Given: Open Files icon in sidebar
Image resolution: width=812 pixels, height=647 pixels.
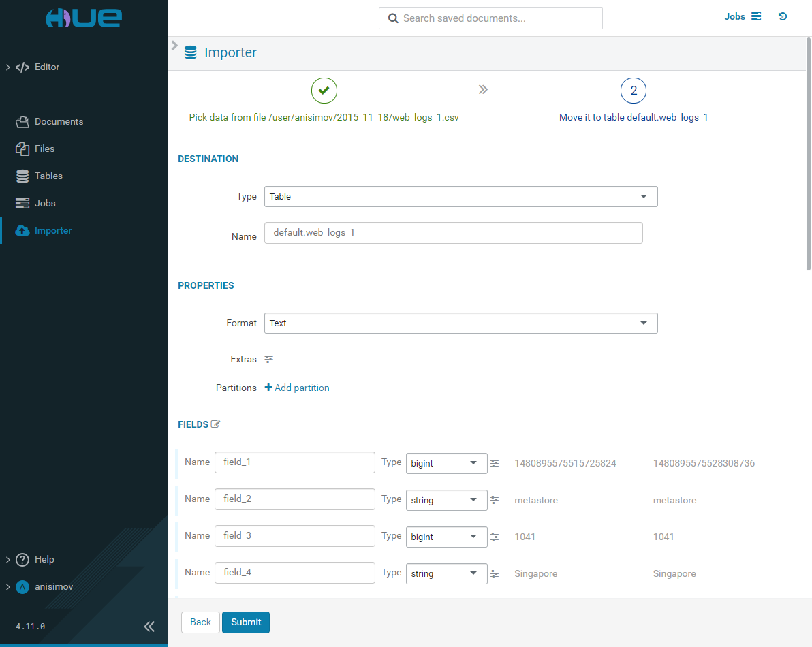Looking at the screenshot, I should [22, 149].
